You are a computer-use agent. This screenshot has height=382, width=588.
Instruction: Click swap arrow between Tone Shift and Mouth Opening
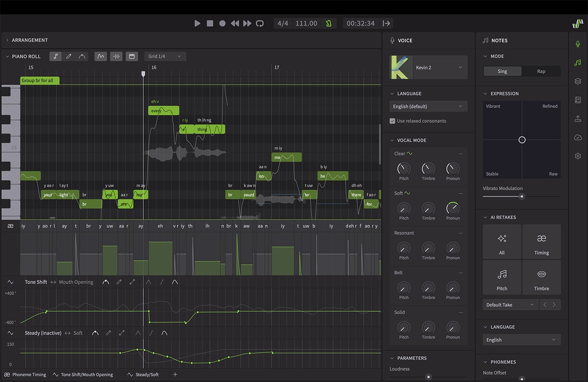(x=53, y=282)
